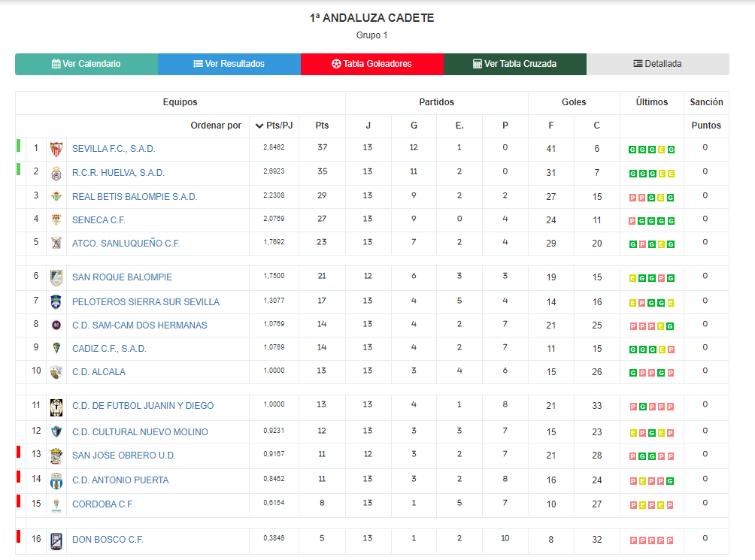755x560 pixels.
Task: Click Don Bosco's latest red P result badge
Action: click(670, 540)
